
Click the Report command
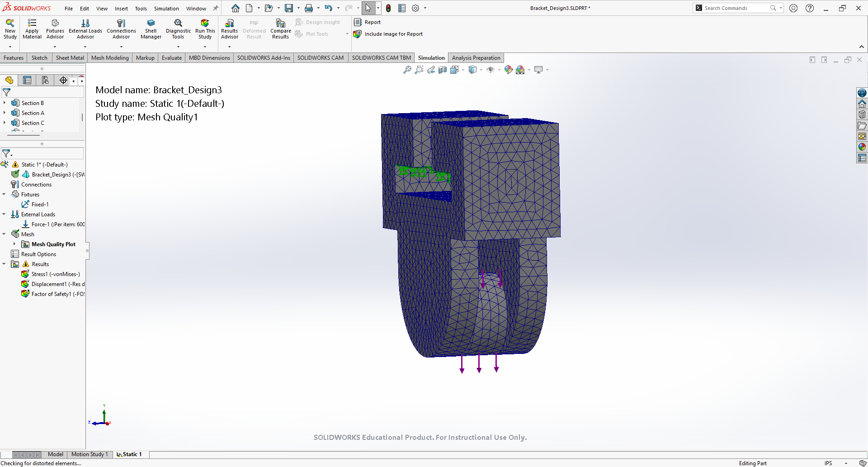coord(368,22)
